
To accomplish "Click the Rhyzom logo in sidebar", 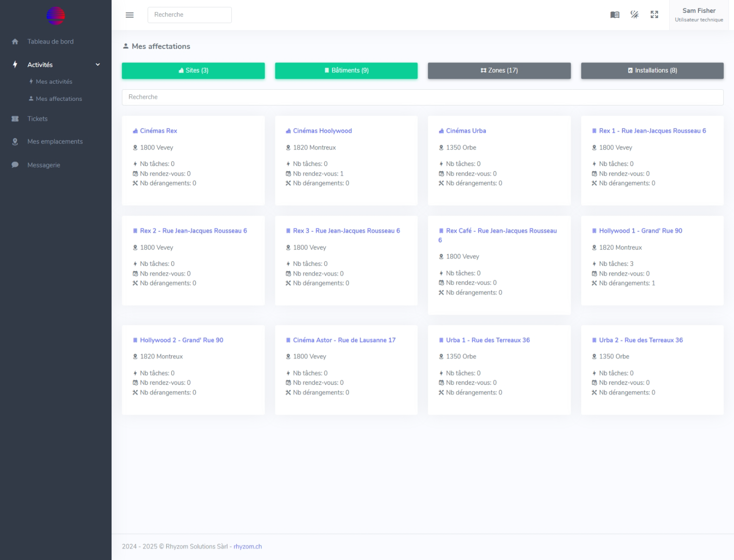I will (x=56, y=16).
